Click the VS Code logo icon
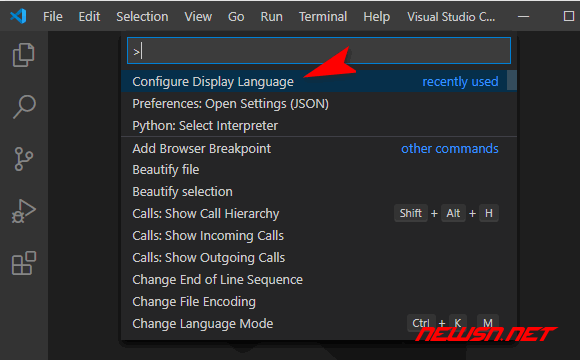Image resolution: width=580 pixels, height=360 pixels. click(x=18, y=16)
